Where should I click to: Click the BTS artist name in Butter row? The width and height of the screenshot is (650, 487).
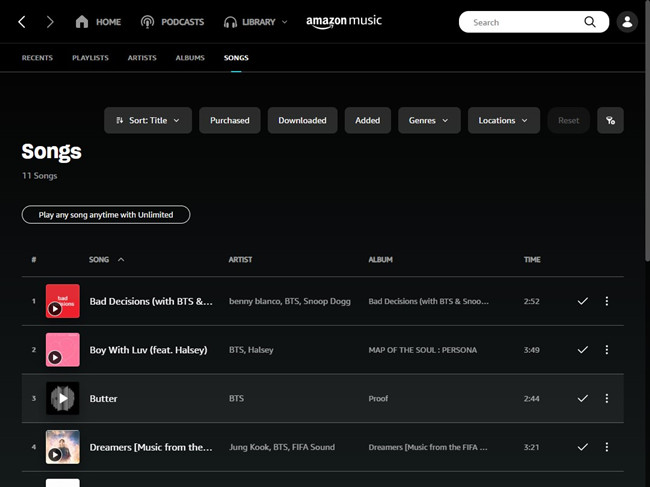pyautogui.click(x=236, y=398)
